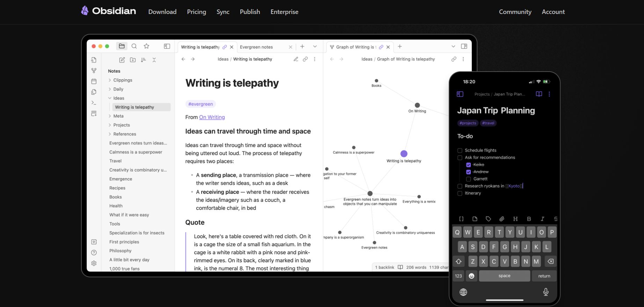Create a new note in file explorer

[x=122, y=60]
